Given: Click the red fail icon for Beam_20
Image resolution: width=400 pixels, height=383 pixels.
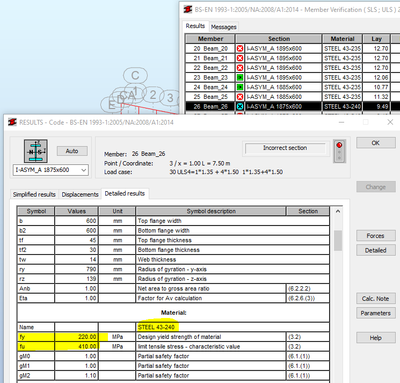Looking at the screenshot, I should tap(240, 49).
